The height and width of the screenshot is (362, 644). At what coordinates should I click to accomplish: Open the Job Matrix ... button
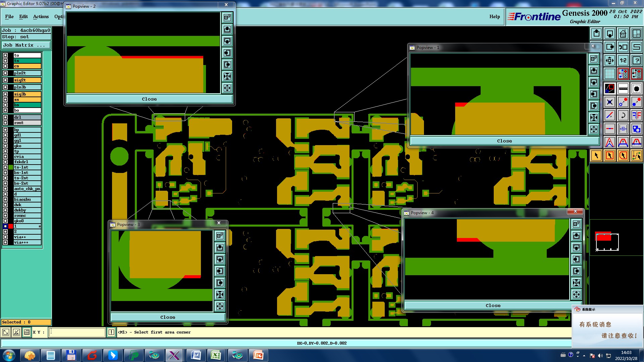coord(26,45)
